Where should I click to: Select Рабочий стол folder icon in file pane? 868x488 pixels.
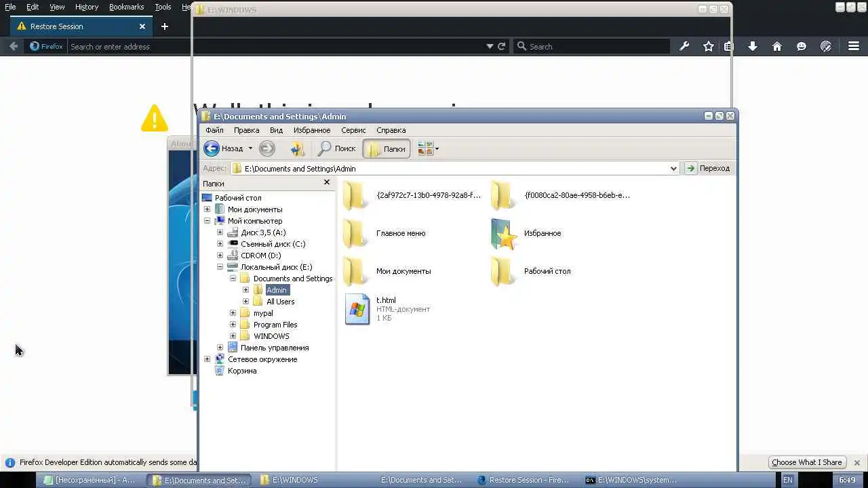coord(502,272)
